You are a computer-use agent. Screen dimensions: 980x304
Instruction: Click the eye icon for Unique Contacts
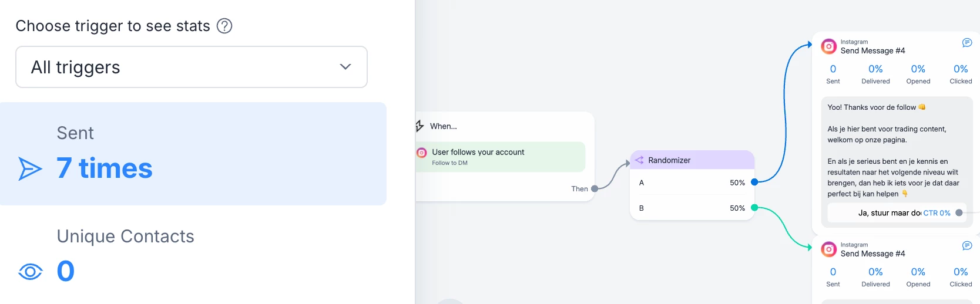coord(30,271)
